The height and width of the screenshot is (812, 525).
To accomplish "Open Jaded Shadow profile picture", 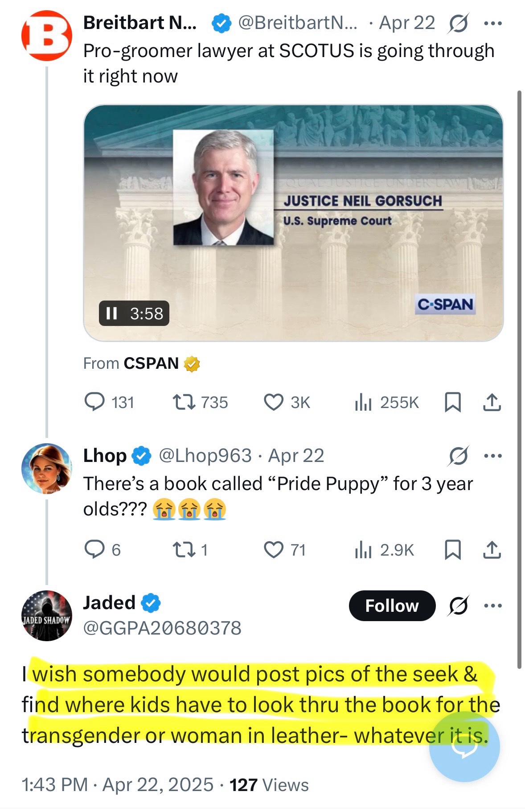I will click(x=46, y=615).
